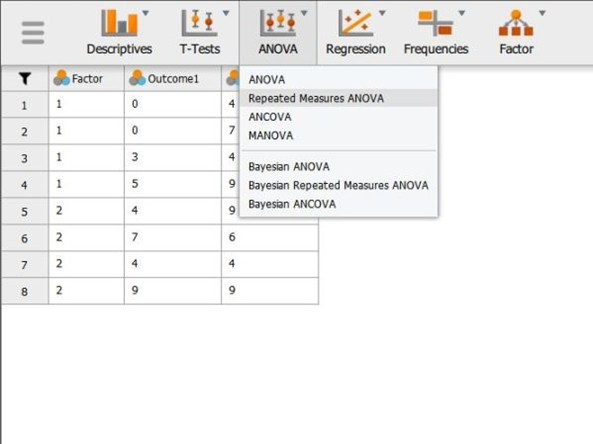Click the Factor column header label
This screenshot has width=593, height=444.
coord(87,79)
